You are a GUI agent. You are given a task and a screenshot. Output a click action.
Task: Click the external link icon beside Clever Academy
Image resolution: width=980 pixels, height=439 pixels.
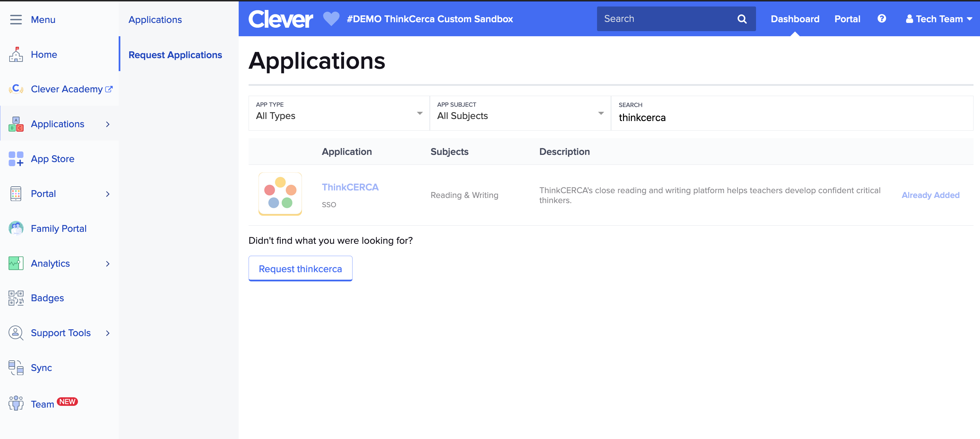(x=109, y=89)
